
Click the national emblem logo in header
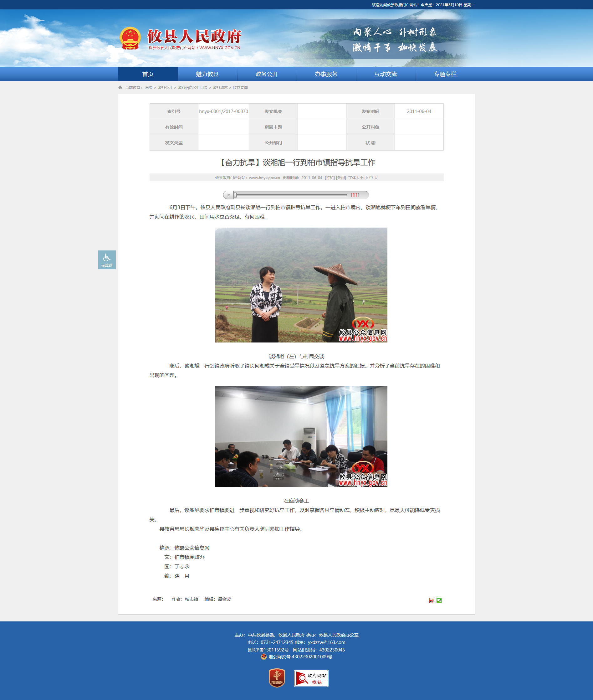(130, 38)
